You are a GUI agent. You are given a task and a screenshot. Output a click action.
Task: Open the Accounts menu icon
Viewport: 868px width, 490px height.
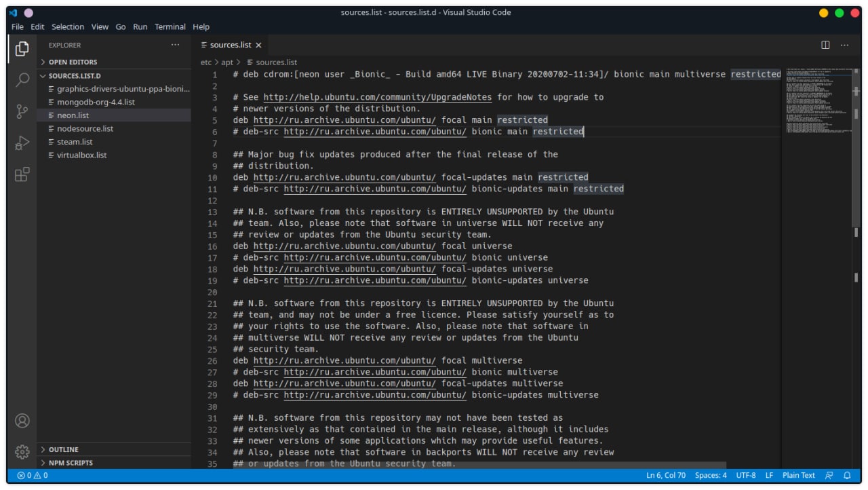point(22,421)
